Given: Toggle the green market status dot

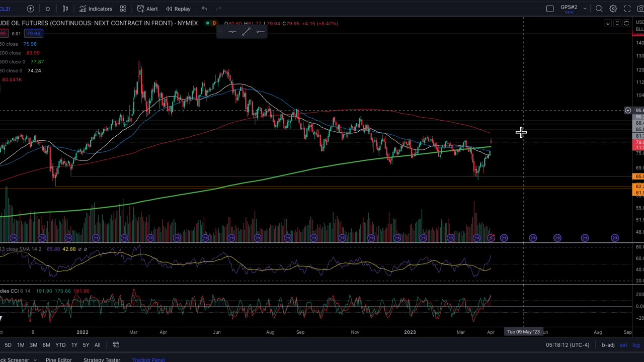Looking at the screenshot, I should pos(208,23).
